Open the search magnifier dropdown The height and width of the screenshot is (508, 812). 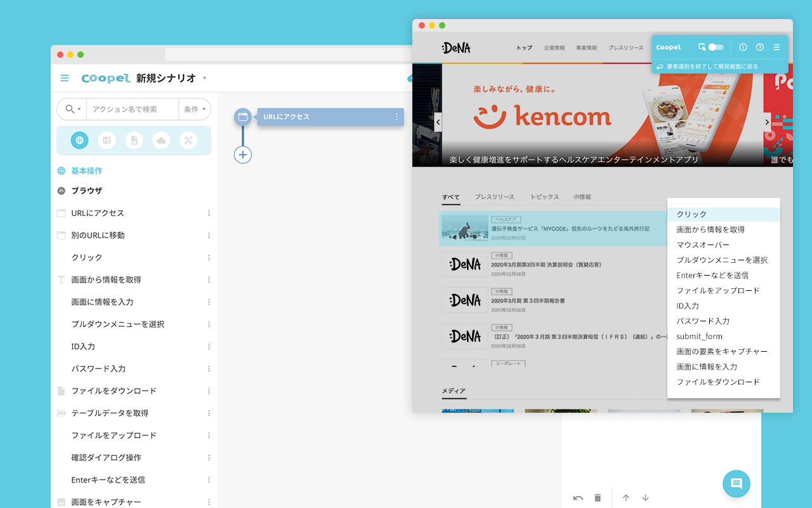tap(72, 109)
